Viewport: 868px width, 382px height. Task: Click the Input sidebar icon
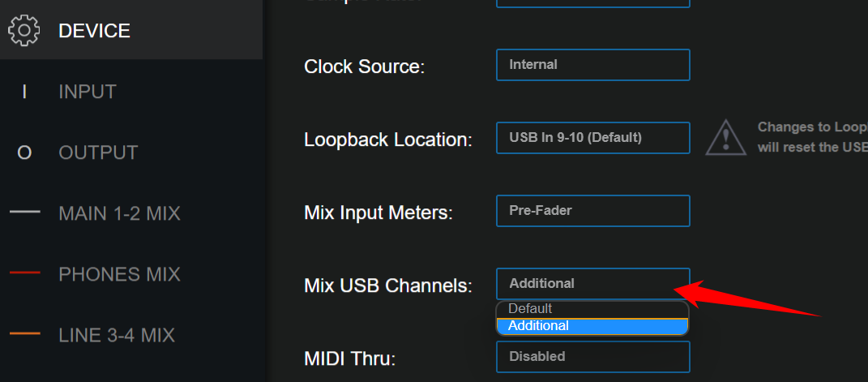[x=24, y=92]
